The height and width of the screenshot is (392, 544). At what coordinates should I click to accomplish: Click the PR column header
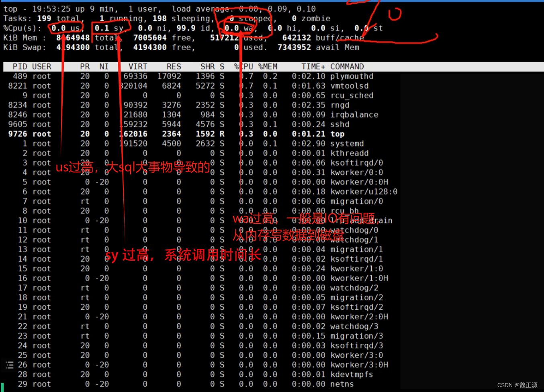85,67
